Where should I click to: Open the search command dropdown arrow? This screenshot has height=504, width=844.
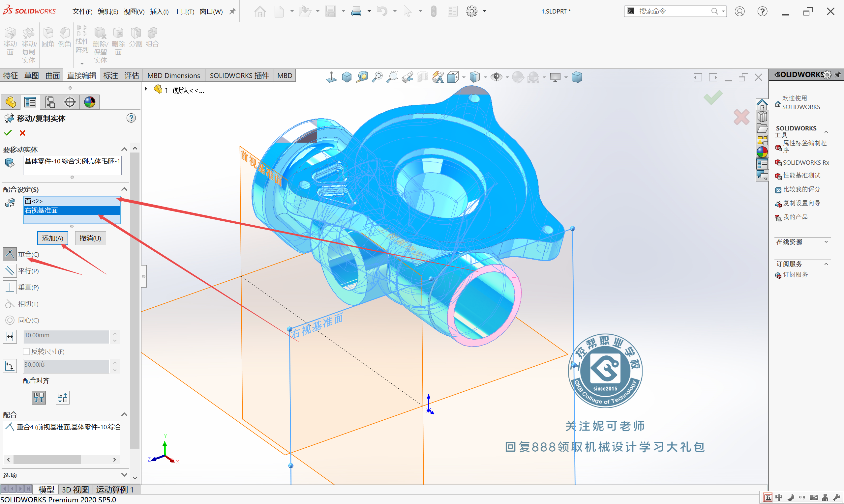pos(723,11)
